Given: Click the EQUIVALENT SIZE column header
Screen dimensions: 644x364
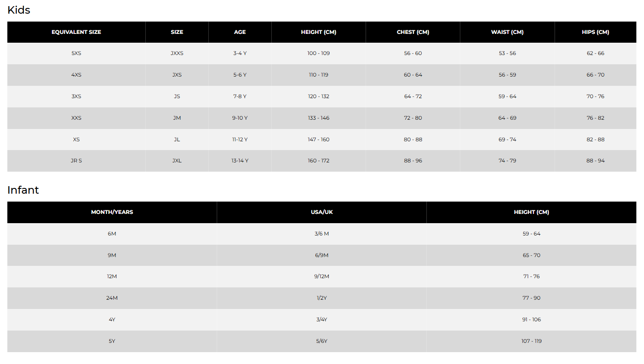Looking at the screenshot, I should tap(76, 32).
